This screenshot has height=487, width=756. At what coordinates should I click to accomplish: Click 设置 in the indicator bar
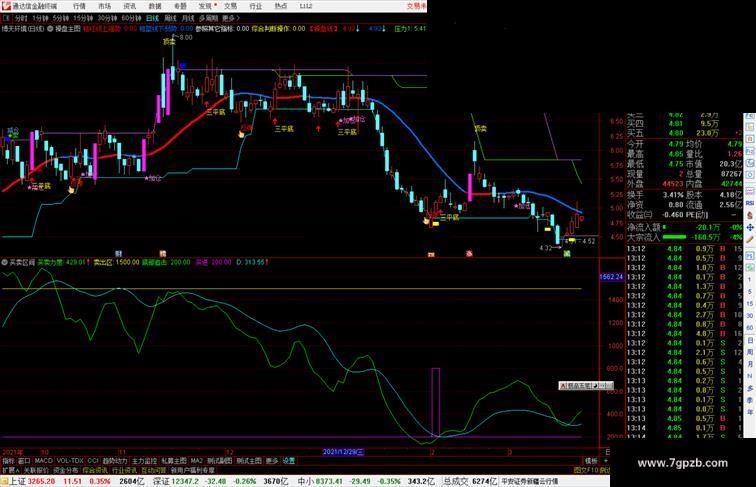[288, 461]
